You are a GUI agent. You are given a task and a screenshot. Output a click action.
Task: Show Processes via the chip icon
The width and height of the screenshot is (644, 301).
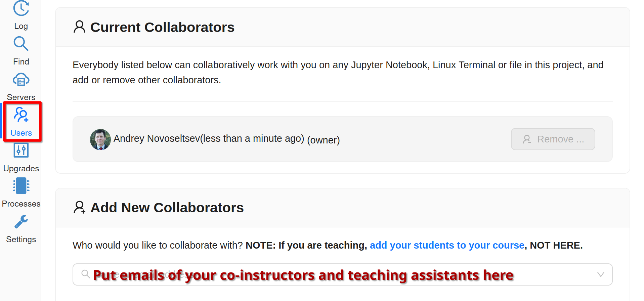pos(21,186)
